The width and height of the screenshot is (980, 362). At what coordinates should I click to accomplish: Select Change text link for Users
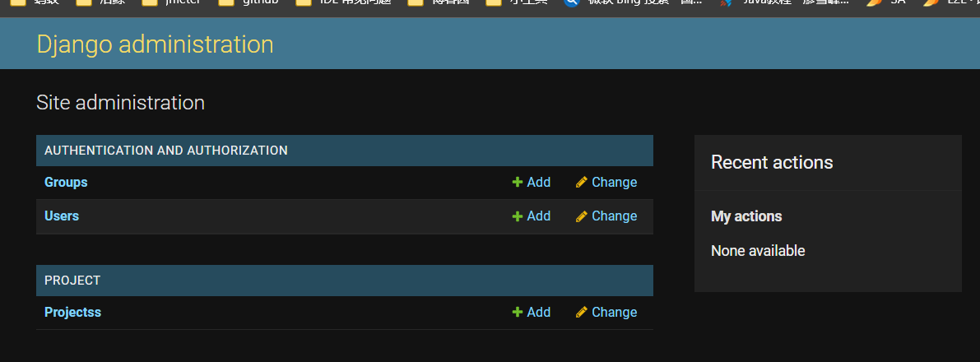[615, 216]
